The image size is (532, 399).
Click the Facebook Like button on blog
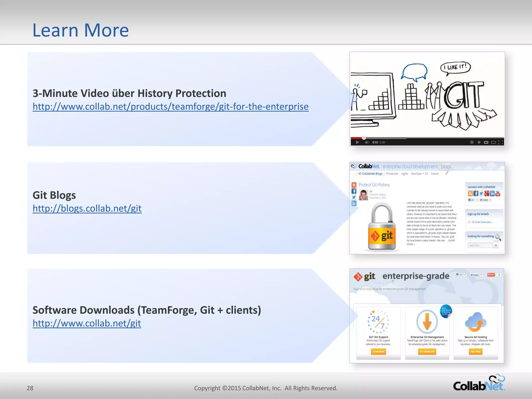pos(471,200)
